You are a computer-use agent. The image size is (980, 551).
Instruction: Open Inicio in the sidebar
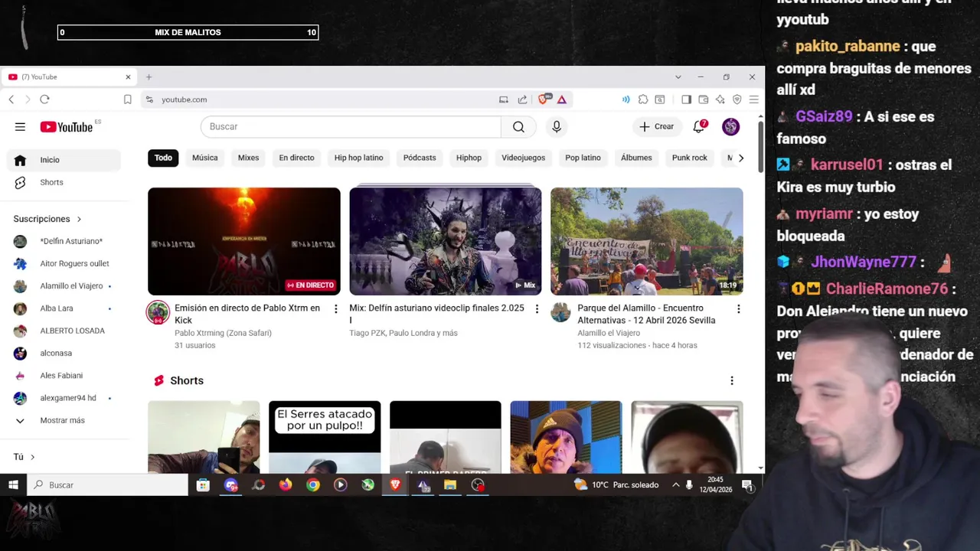[64, 160]
